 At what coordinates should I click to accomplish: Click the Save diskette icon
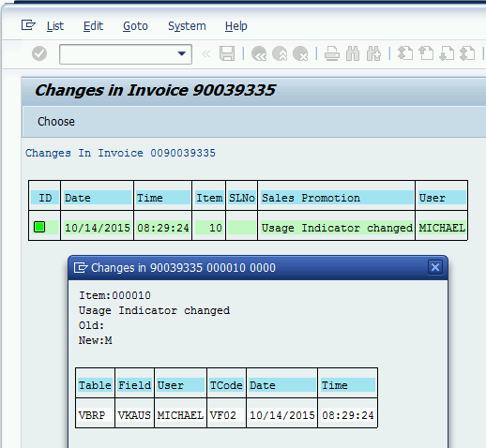coord(227,53)
